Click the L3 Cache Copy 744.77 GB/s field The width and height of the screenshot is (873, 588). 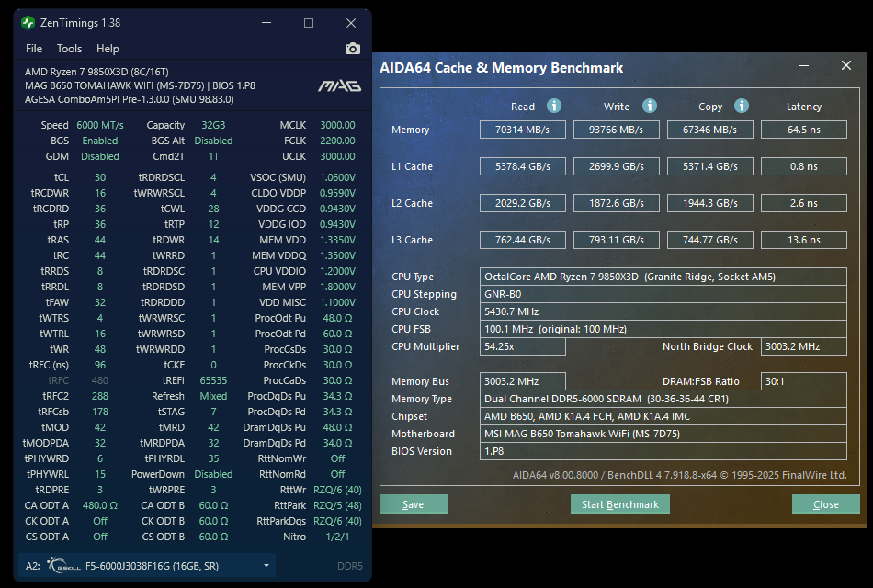pos(709,240)
